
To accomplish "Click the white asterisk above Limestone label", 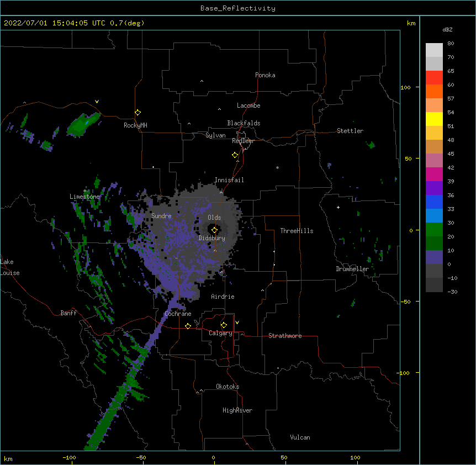I will 85,191.
